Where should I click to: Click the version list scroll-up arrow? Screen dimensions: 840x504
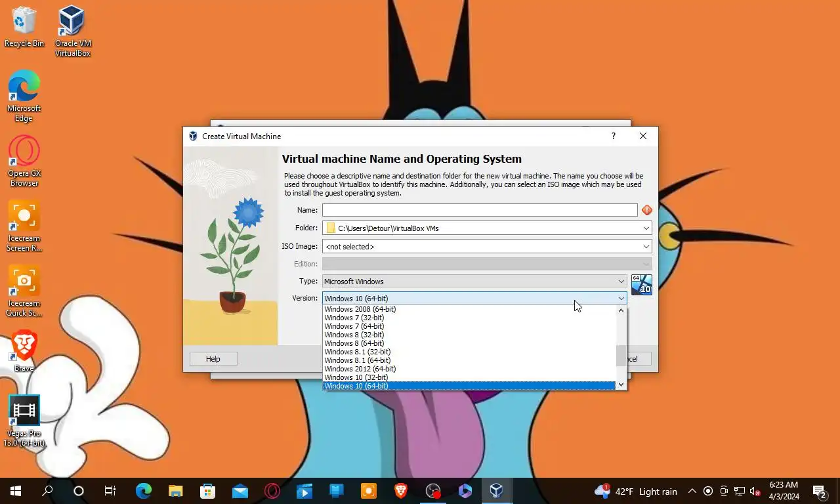tap(621, 310)
